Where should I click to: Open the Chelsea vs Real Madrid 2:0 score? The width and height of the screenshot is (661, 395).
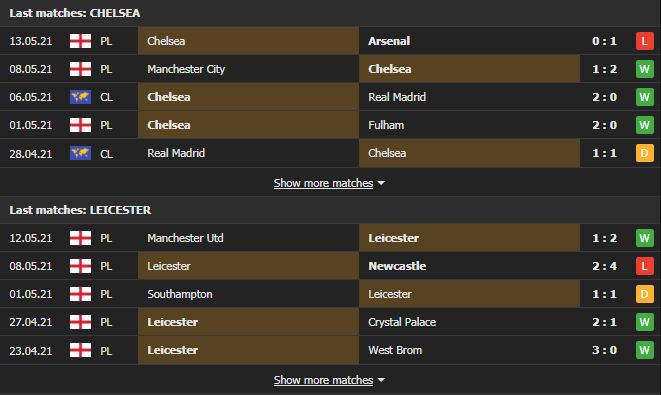(x=604, y=97)
